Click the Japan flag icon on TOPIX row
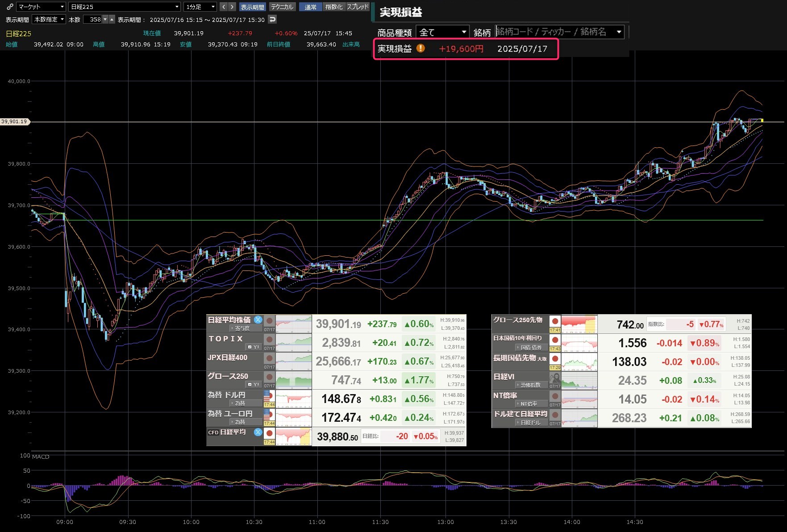 269,340
